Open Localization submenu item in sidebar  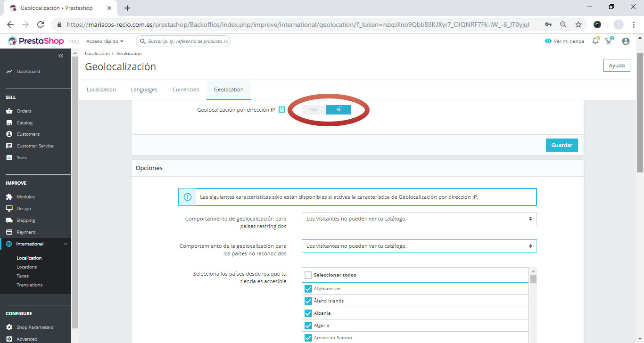point(29,258)
